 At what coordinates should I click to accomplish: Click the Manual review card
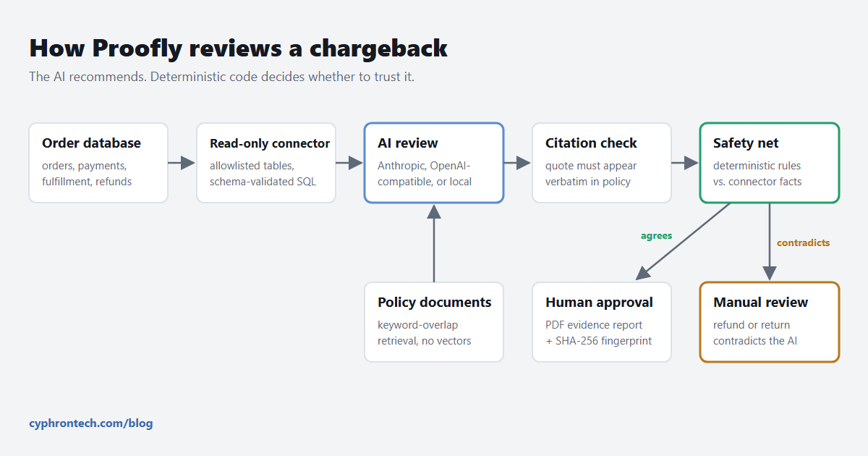click(770, 322)
